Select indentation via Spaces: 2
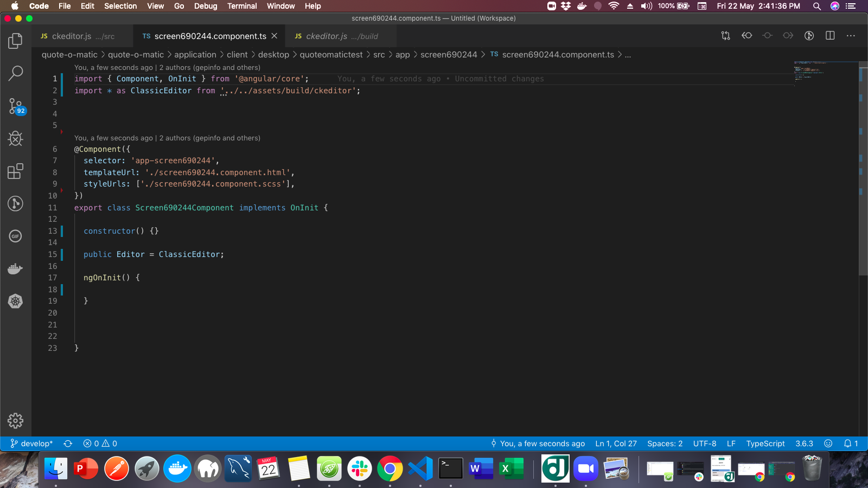The height and width of the screenshot is (488, 868). point(665,444)
